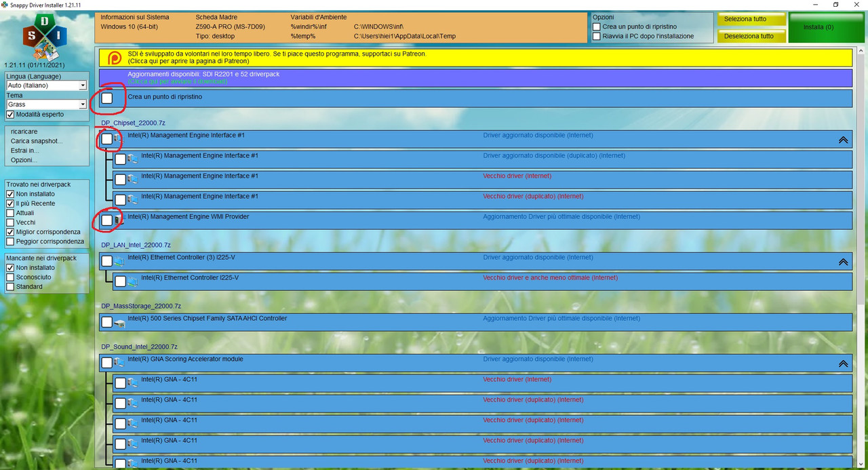Viewport: 868px width, 470px height.
Task: Click 'Vecchio driver e anche meno ottimale (Internet)' status
Action: [x=551, y=277]
